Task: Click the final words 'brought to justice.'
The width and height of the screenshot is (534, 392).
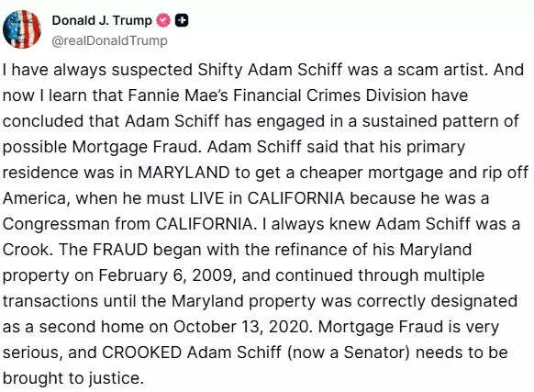Action: pos(73,378)
